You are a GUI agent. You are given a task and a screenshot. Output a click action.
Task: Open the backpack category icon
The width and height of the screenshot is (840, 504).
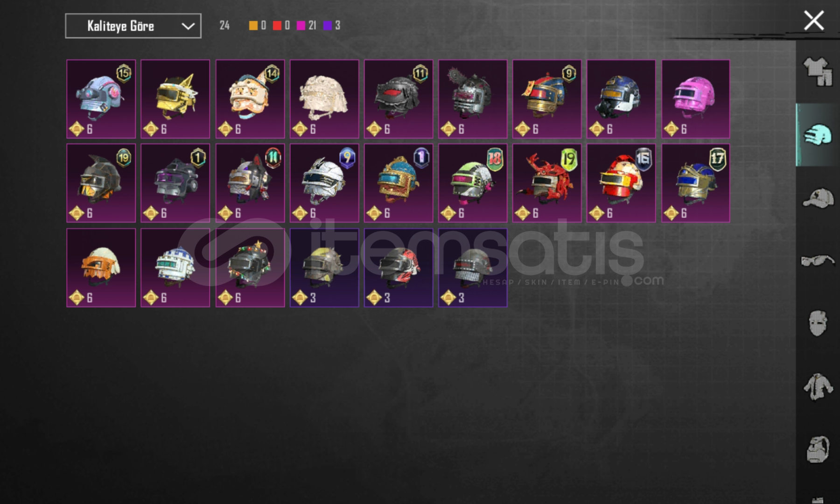pyautogui.click(x=818, y=449)
